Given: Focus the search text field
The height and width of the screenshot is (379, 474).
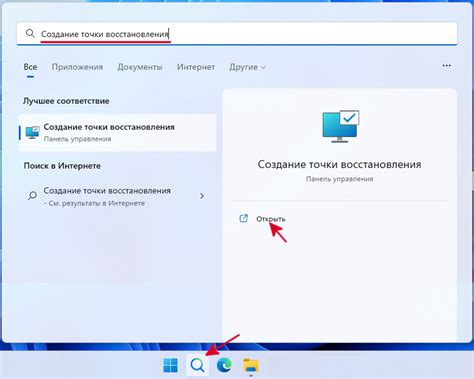Looking at the screenshot, I should [x=237, y=34].
